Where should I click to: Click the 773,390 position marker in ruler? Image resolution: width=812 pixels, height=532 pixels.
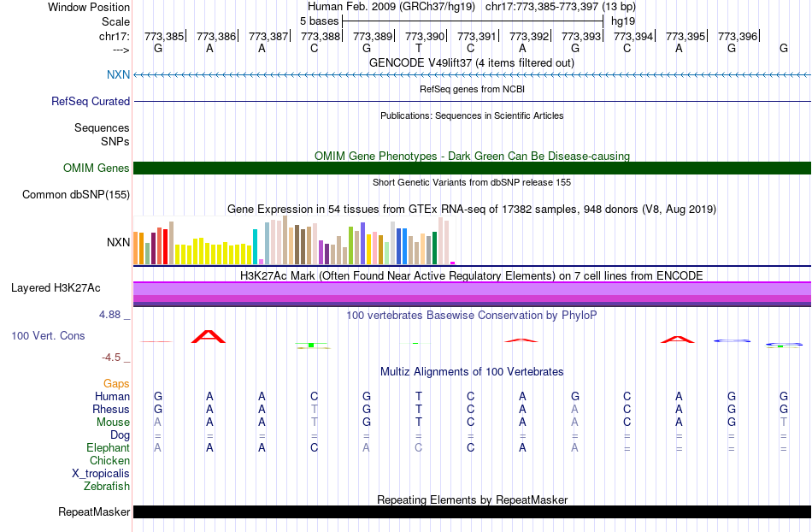tap(425, 36)
